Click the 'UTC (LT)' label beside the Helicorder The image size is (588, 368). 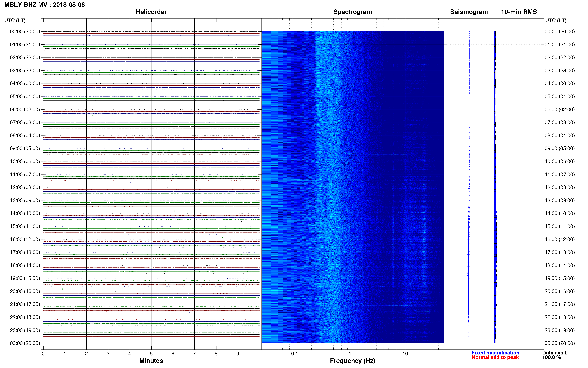pos(15,20)
